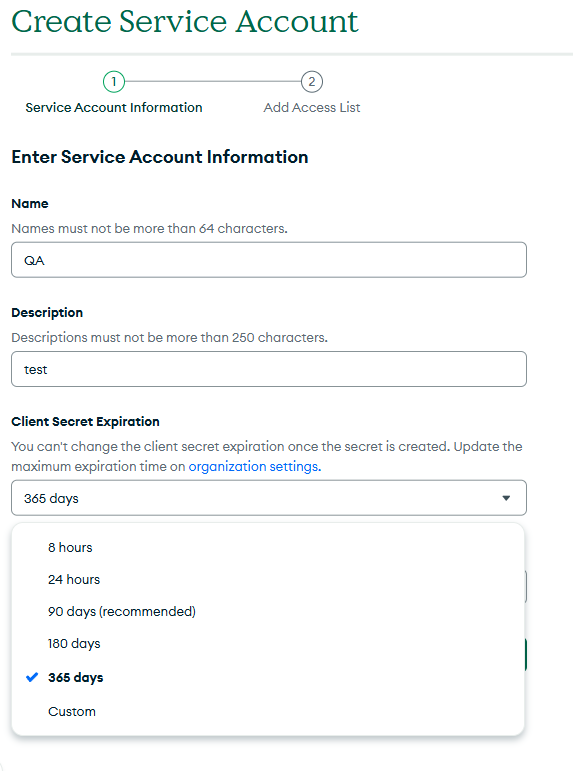Click the Client Secret Expiration label
Screen dimensions: 573x771
[86, 421]
